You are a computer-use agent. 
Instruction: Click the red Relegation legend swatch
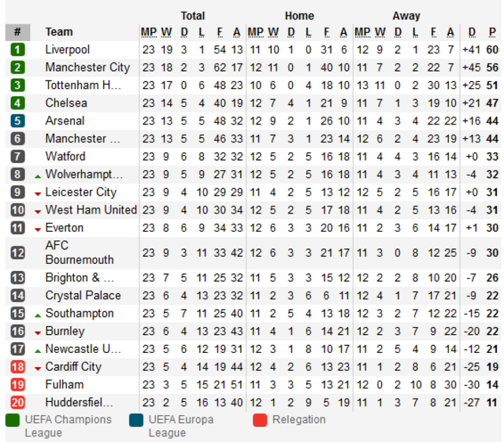pos(260,421)
